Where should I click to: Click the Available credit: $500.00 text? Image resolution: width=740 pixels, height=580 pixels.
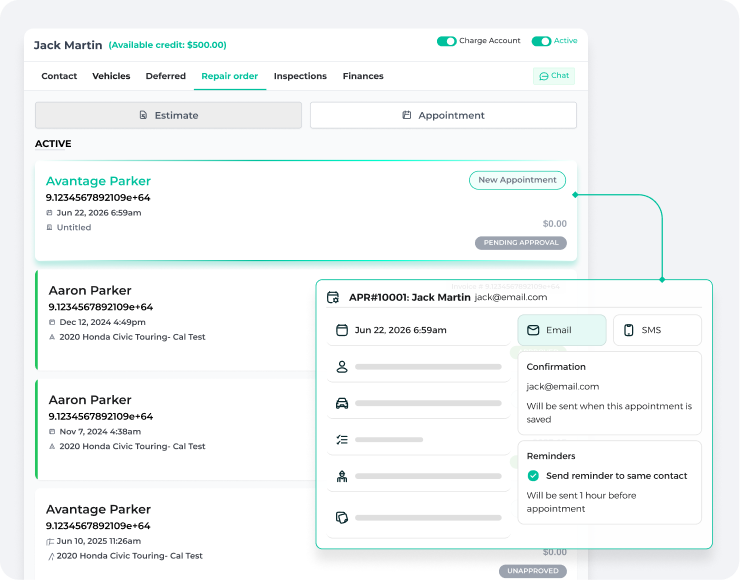click(x=168, y=45)
